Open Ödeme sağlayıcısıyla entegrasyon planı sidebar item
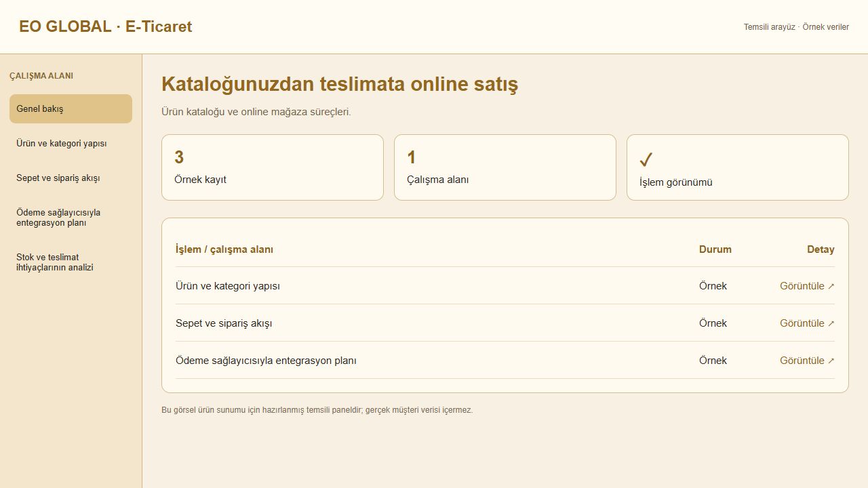868x488 pixels. coord(71,218)
